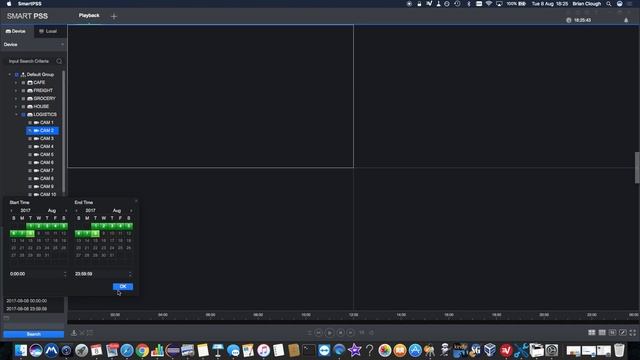
Task: Click the play button in playback controls
Action: coord(329,333)
